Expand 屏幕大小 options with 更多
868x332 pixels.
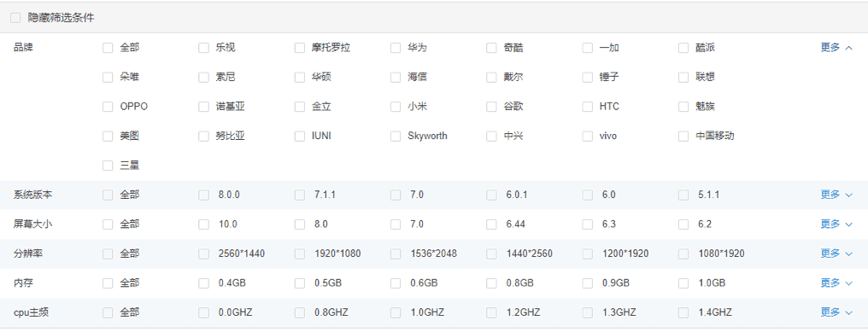click(x=836, y=224)
